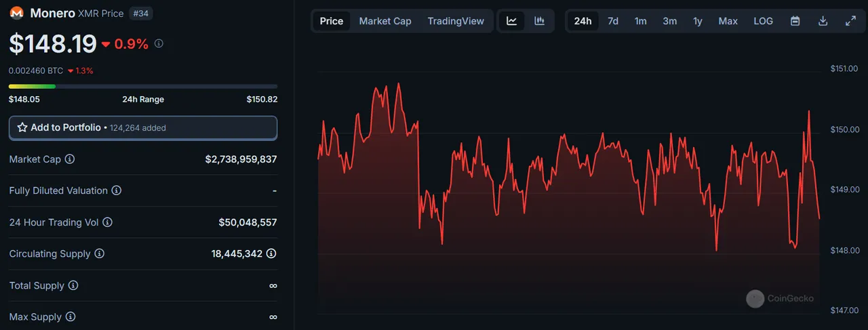Viewport: 868px width, 330px height.
Task: Switch to line chart view
Action: [x=512, y=21]
